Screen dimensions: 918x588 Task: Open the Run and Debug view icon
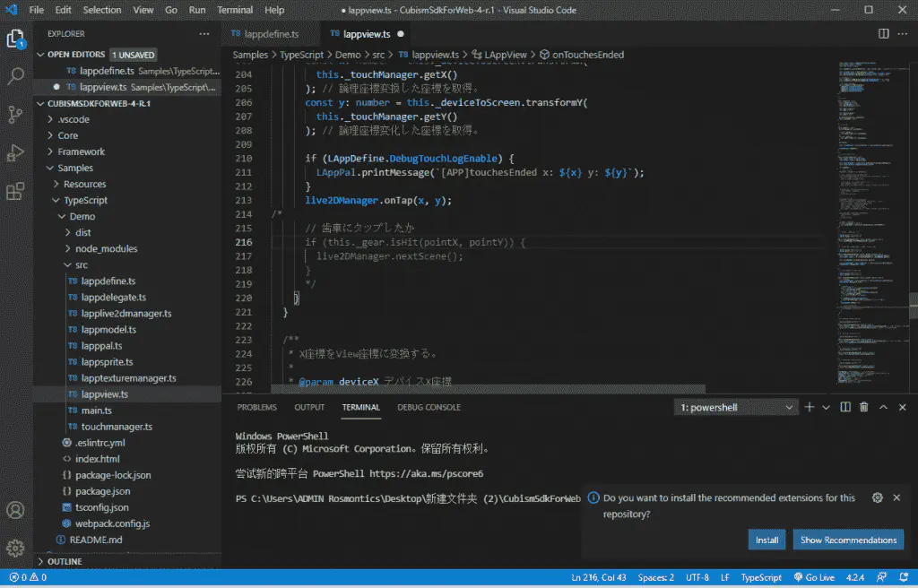pyautogui.click(x=15, y=153)
